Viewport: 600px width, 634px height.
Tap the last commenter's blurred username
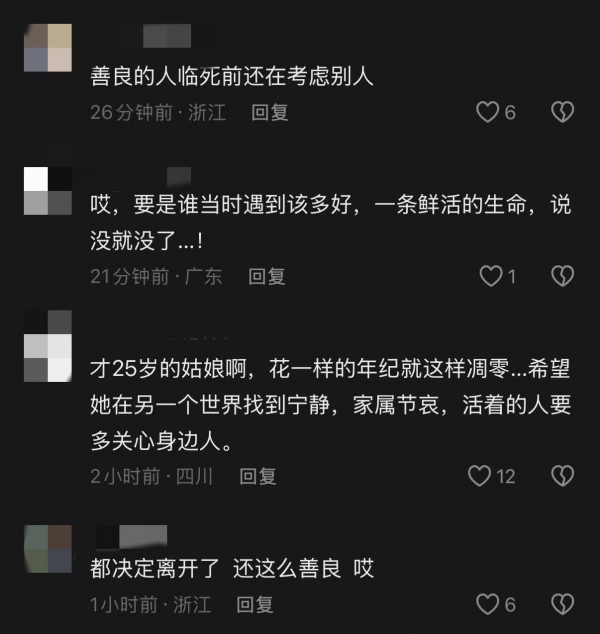click(x=131, y=537)
